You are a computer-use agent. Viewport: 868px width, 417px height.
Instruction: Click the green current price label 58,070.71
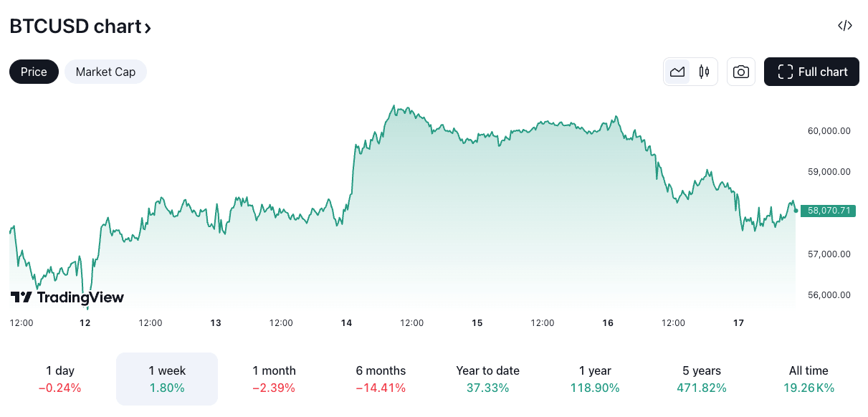coord(828,211)
